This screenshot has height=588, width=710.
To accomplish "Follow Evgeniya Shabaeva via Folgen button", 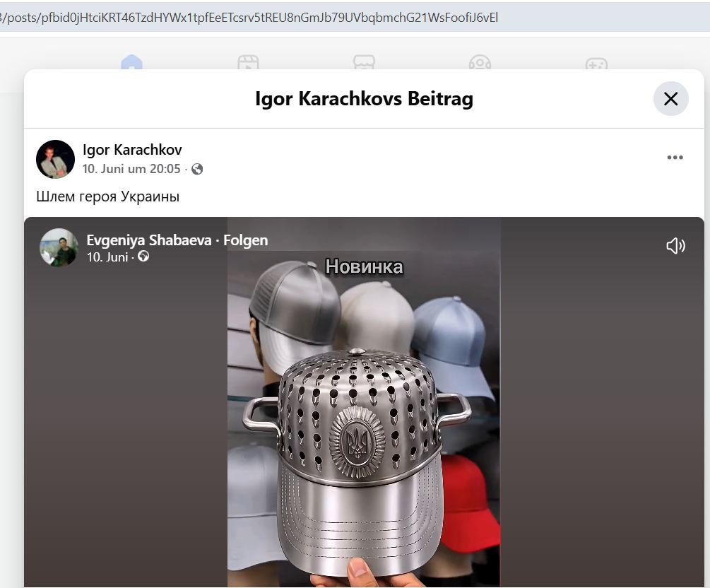I will [x=245, y=240].
